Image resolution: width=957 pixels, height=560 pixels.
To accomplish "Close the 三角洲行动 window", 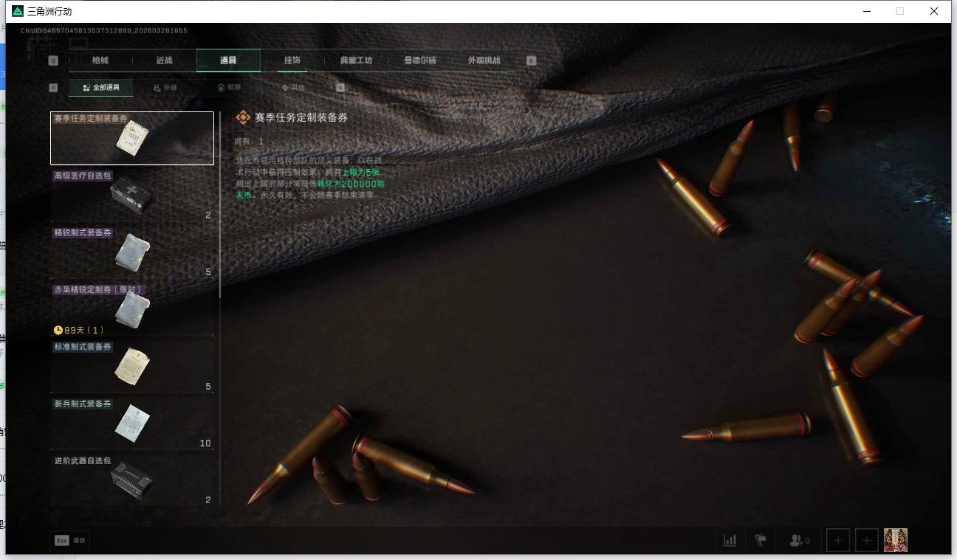I will [x=934, y=11].
